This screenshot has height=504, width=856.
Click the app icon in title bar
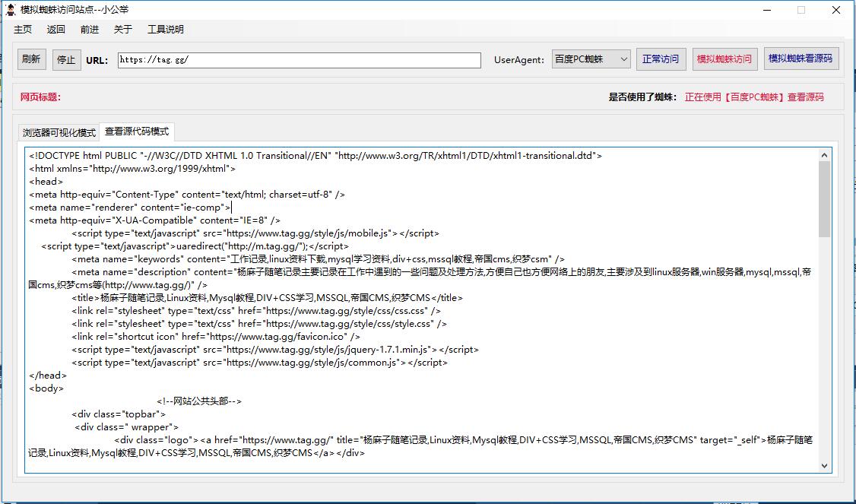pyautogui.click(x=11, y=10)
